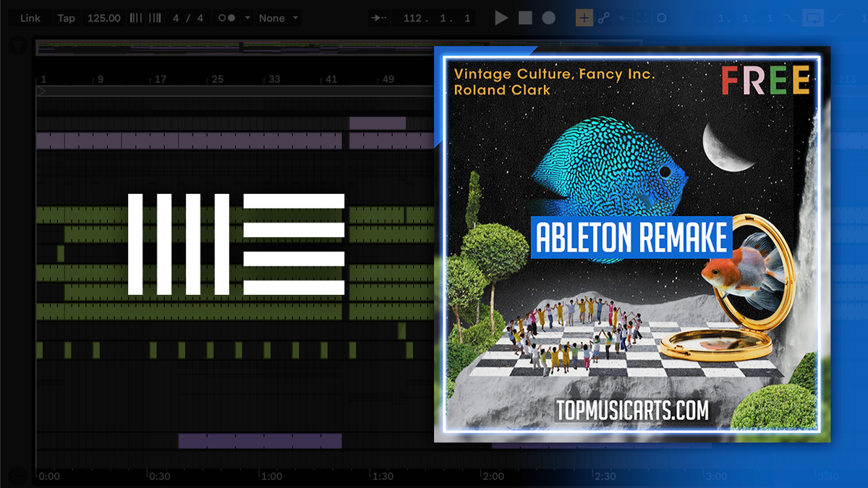Select the purple MIDI clip near the timeline bottom
Viewport: 868px width, 488px height.
point(259,441)
